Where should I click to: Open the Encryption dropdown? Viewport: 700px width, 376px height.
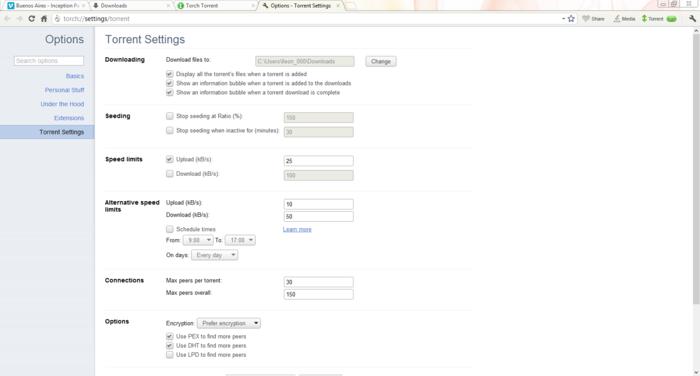tap(229, 323)
